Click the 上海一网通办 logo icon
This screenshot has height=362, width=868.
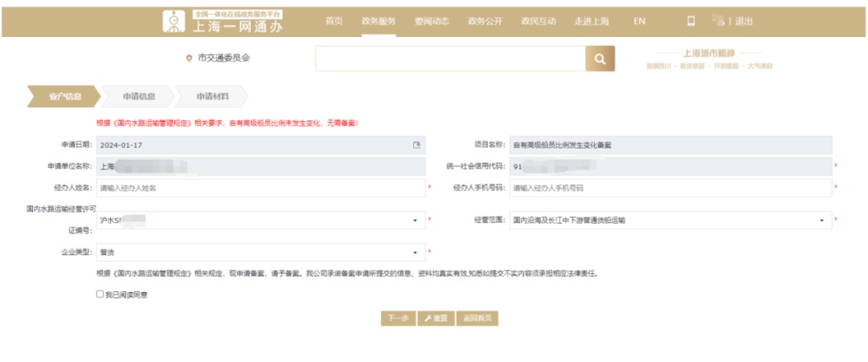tap(174, 22)
